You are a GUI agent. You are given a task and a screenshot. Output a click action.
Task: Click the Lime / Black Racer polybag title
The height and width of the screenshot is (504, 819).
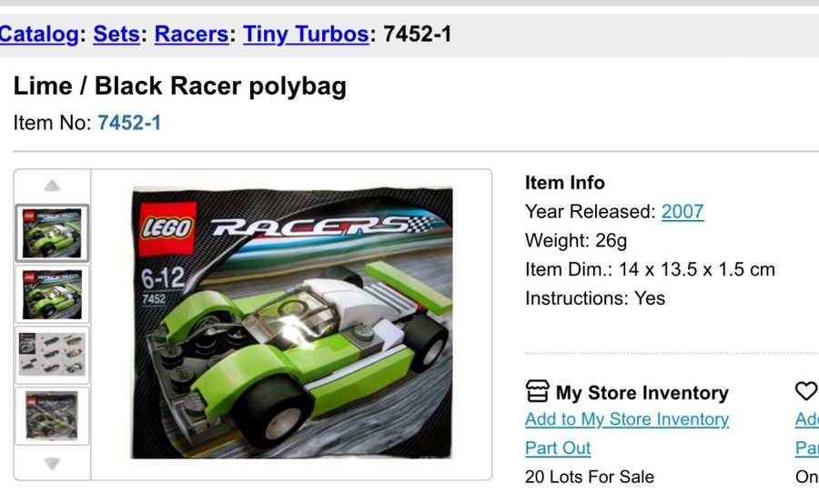(x=179, y=86)
